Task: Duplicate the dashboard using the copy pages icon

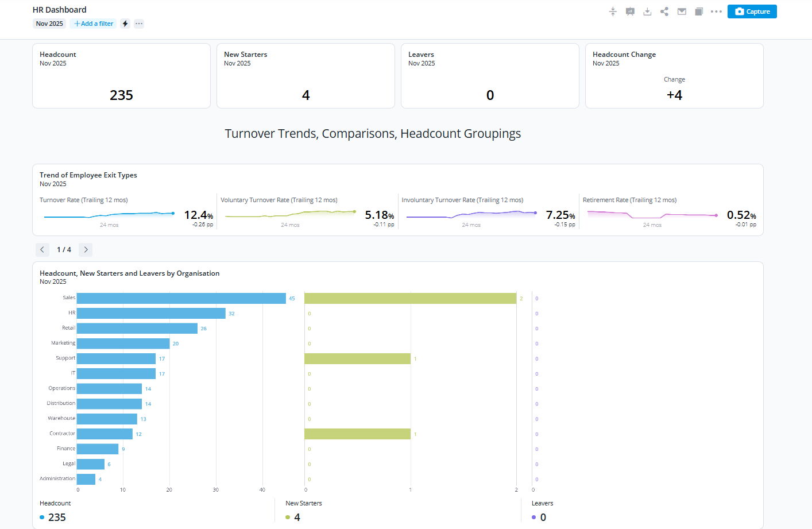Action: [x=699, y=11]
